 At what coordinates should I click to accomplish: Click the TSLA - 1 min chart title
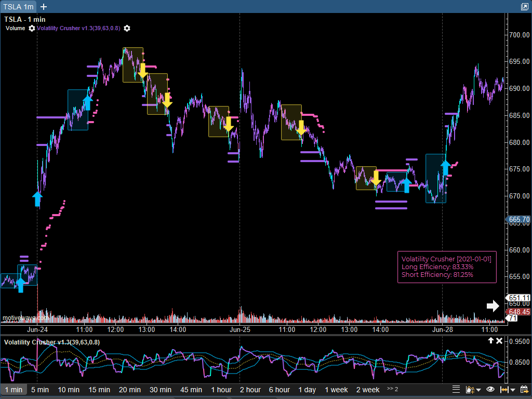tap(25, 19)
